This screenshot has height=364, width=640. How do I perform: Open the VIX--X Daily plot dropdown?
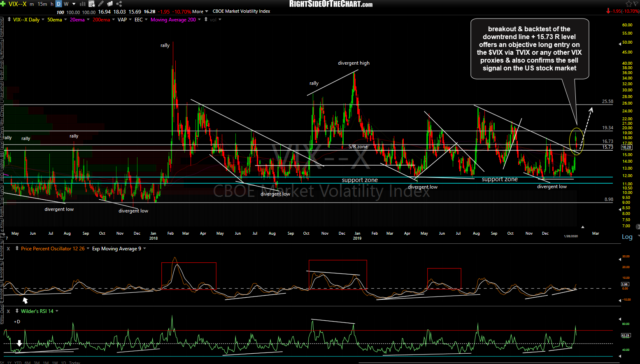click(x=42, y=20)
